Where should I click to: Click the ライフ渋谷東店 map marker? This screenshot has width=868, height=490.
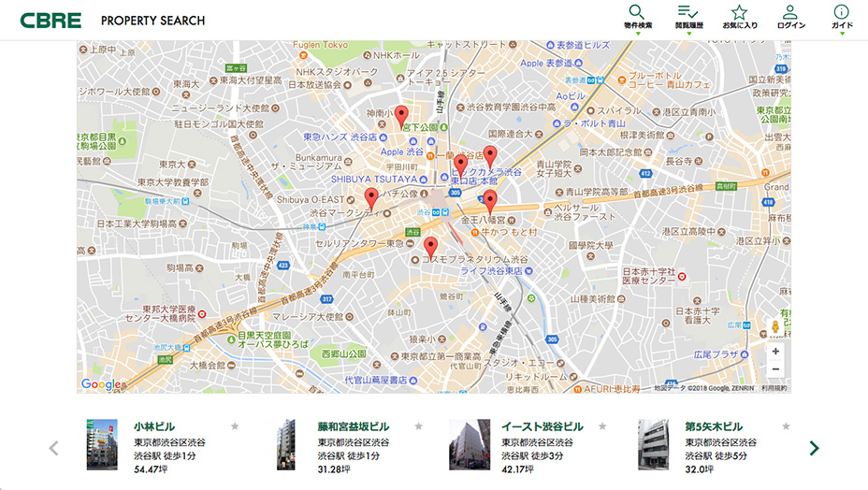(x=528, y=271)
